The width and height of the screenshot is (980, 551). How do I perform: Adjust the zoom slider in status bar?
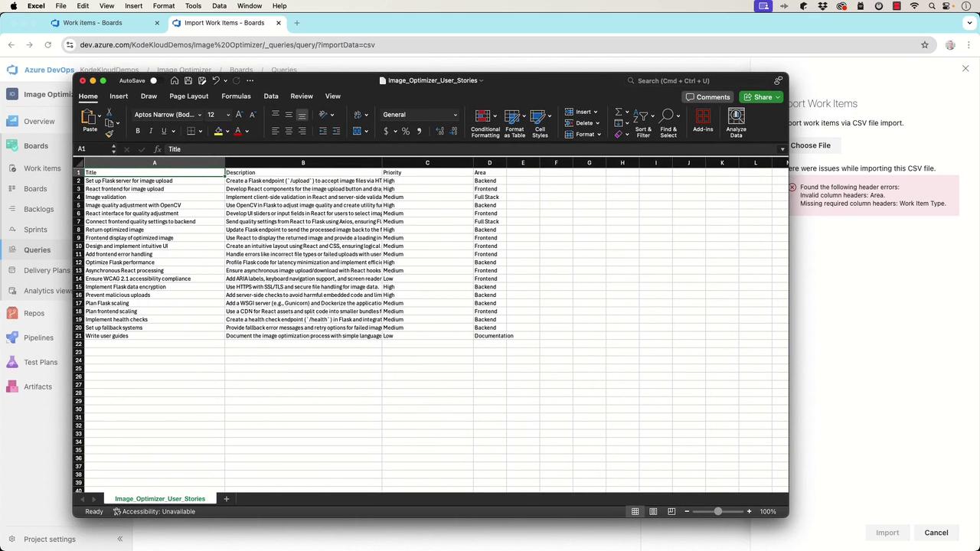(717, 511)
